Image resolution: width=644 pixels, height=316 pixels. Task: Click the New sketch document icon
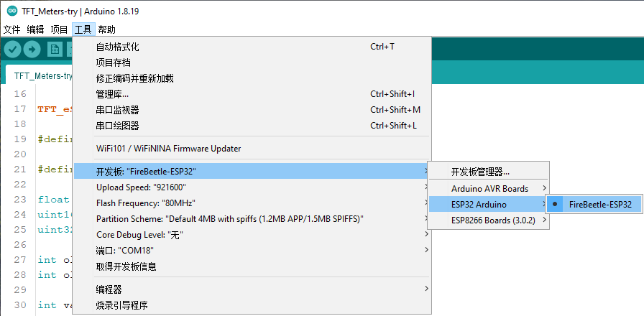[x=54, y=50]
